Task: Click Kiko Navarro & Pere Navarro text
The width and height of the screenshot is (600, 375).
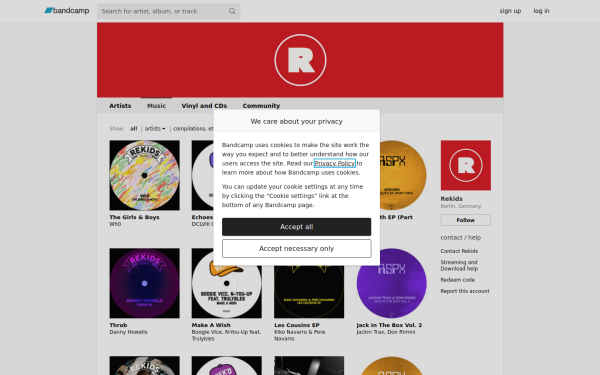Action: point(300,335)
